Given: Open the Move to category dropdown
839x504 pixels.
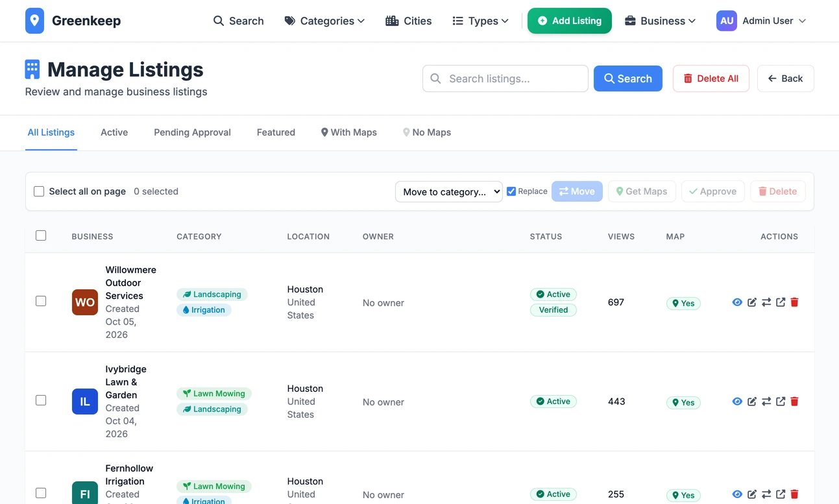Looking at the screenshot, I should 449,191.
